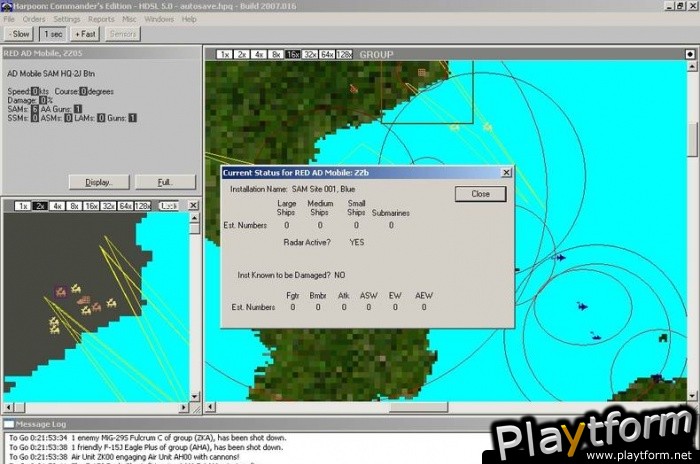Viewport: 700px width, 464px height.
Task: Select the blue aircraft icon inside inner circle
Action: pyautogui.click(x=582, y=306)
